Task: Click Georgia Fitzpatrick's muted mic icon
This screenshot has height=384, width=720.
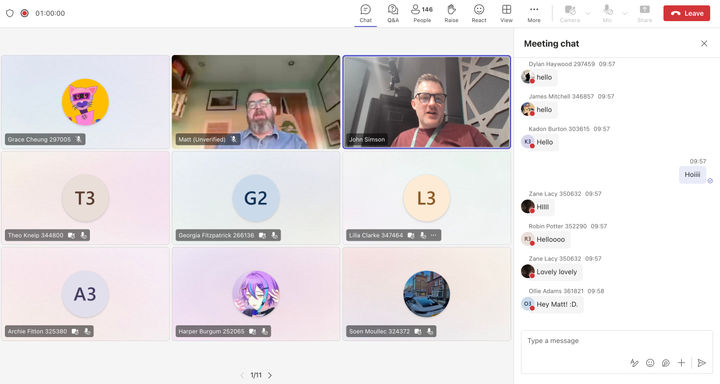Action: click(274, 235)
